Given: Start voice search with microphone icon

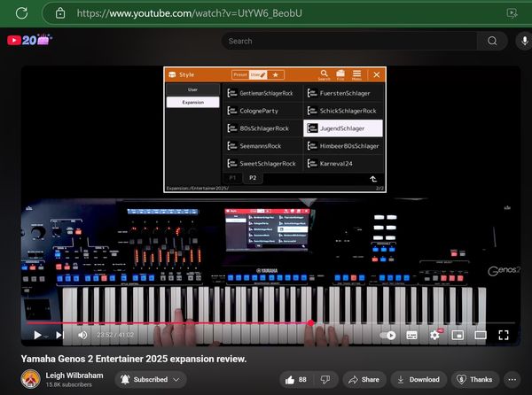Looking at the screenshot, I should pos(525,41).
